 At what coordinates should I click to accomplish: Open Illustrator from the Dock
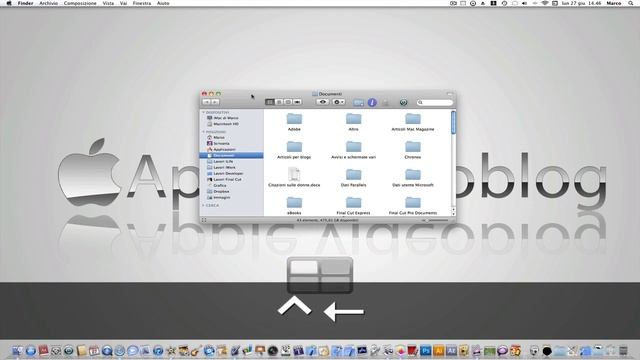[x=439, y=351]
